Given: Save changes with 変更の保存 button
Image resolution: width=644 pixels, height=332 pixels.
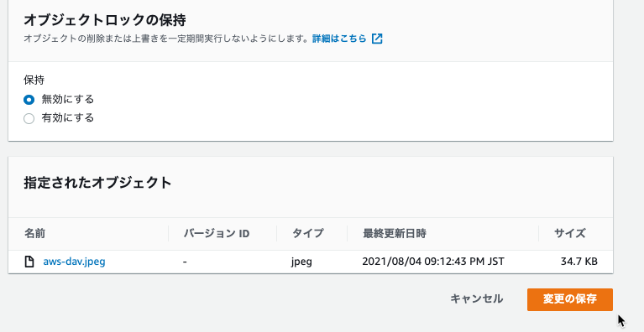Looking at the screenshot, I should coord(570,299).
